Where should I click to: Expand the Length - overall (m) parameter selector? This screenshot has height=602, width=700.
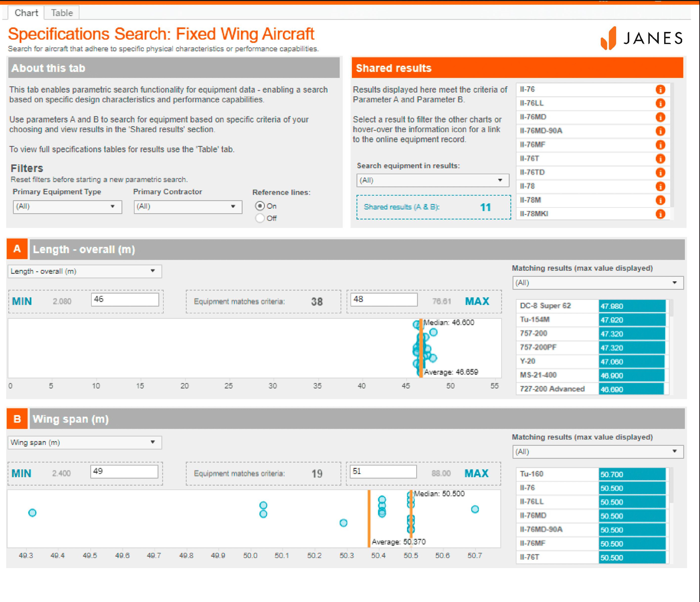click(x=84, y=271)
